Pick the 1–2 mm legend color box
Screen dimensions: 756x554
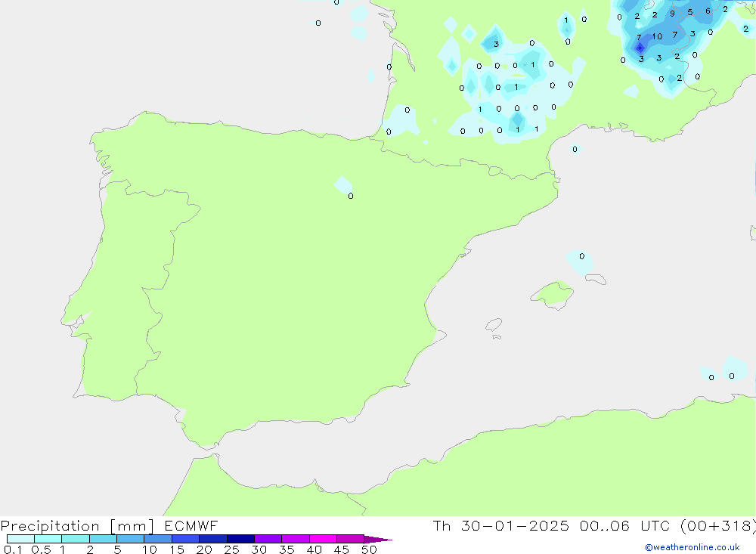(x=76, y=539)
